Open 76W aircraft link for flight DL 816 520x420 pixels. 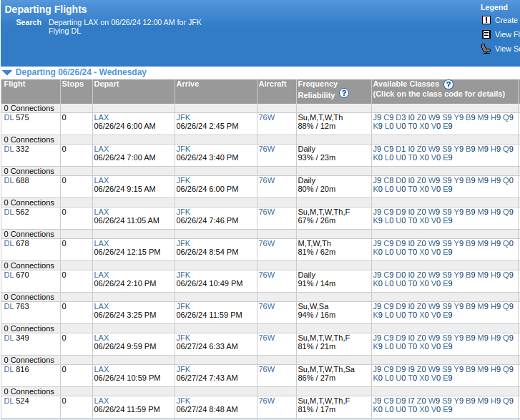pyautogui.click(x=266, y=369)
